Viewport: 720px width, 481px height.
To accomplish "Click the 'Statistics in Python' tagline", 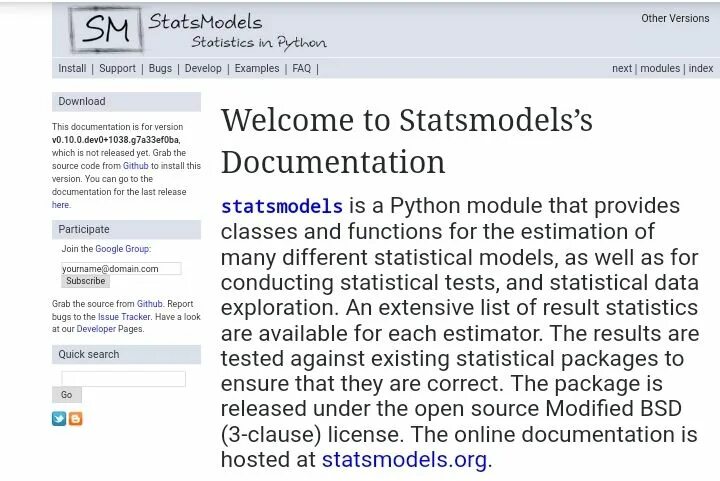I will point(259,43).
